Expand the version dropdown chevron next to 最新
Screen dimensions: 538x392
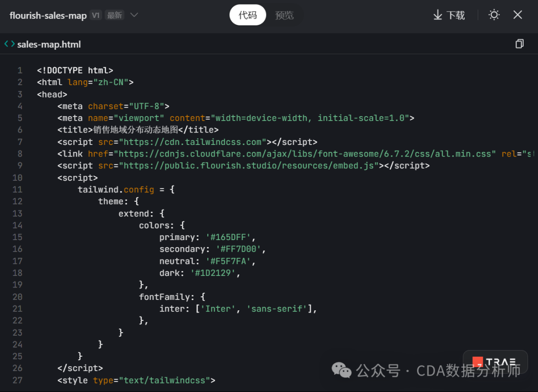click(134, 15)
